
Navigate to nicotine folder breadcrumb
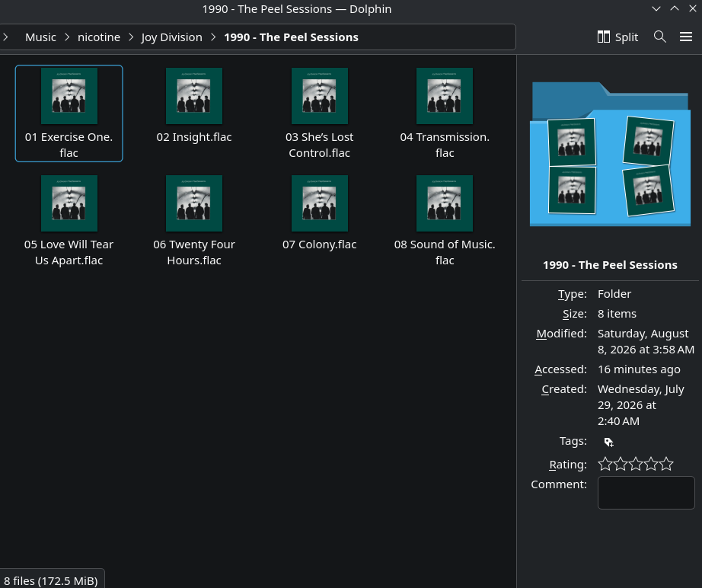99,37
